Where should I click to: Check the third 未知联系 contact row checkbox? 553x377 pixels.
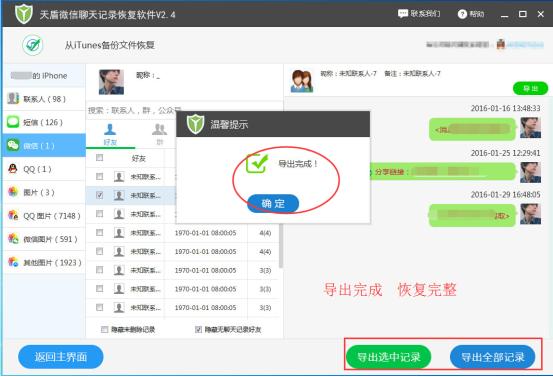(99, 214)
